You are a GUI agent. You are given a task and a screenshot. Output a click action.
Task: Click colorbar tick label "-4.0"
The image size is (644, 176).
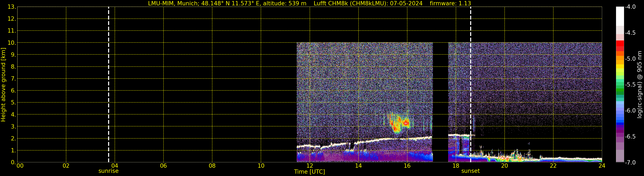pos(630,7)
